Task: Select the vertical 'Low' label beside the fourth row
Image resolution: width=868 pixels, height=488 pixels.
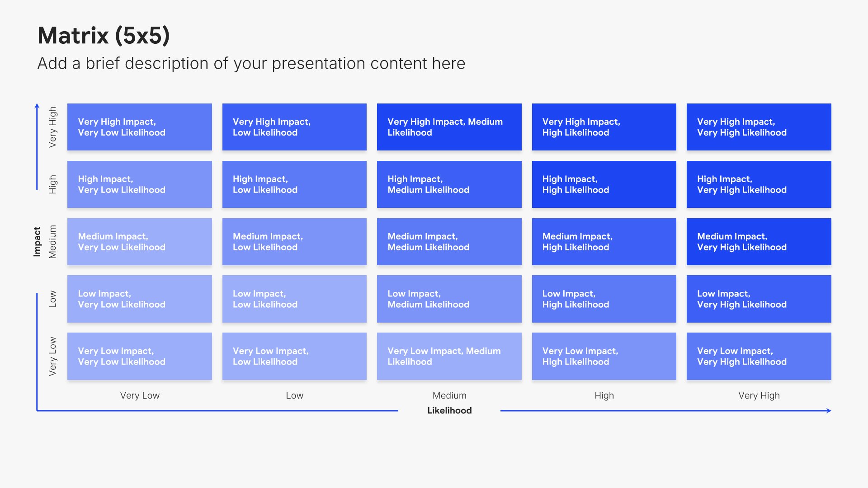Action: click(52, 299)
